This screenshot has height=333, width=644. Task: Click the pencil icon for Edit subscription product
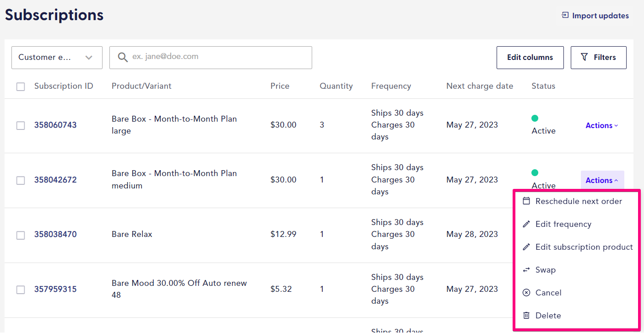(x=526, y=247)
